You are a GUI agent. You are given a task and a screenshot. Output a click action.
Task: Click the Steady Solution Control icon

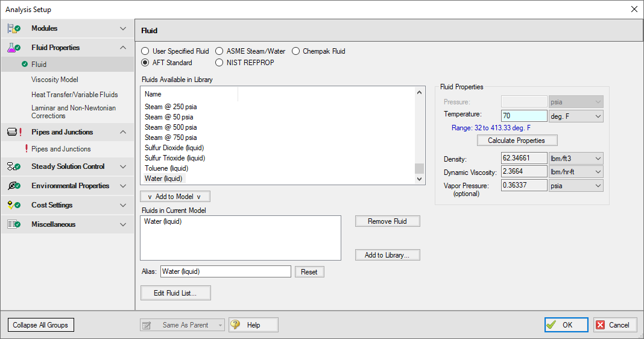tap(14, 166)
